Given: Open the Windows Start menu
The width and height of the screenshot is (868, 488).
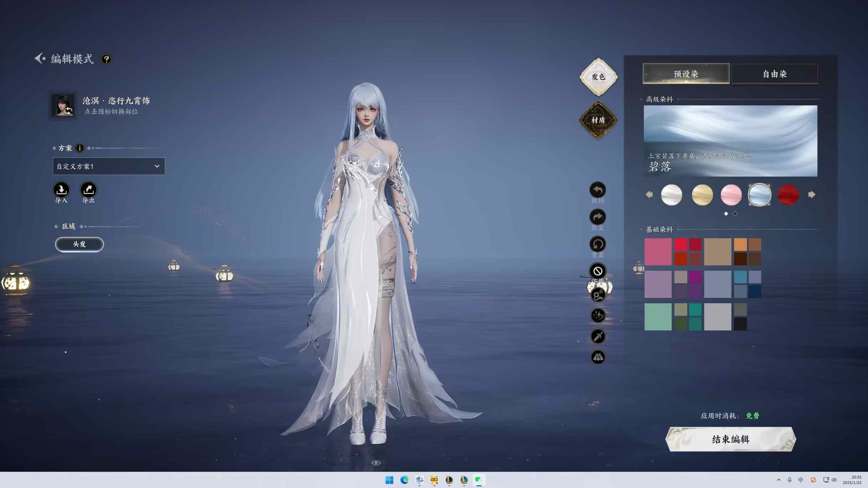Looking at the screenshot, I should click(x=389, y=480).
